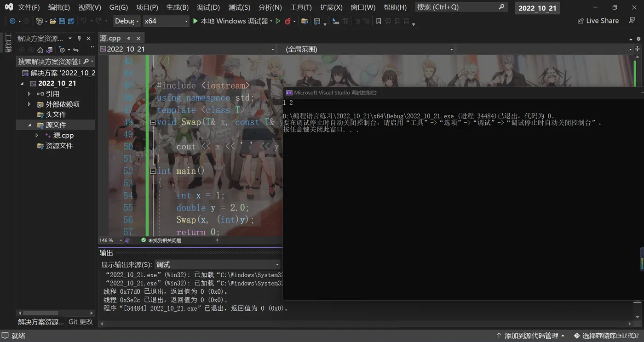Screen dimensions: 644x342
Task: Open the 本地 Windows 调试器 dropdown arrow
Action: (271, 21)
